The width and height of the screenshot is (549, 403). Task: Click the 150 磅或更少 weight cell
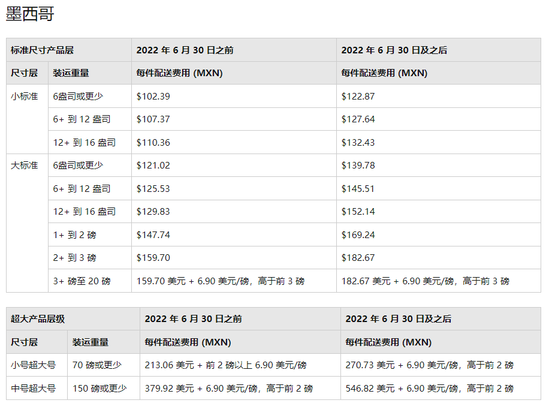pos(104,388)
